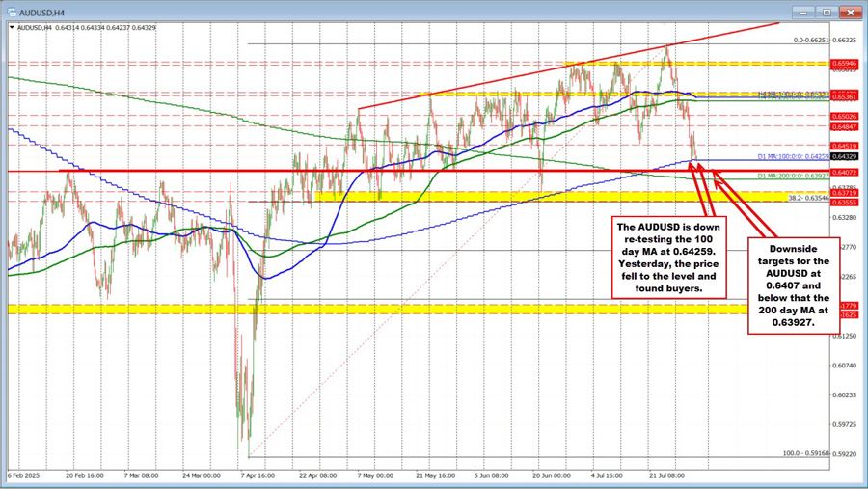868x489 pixels.
Task: Click the time axis label 7 May 00:00
Action: 375,475
